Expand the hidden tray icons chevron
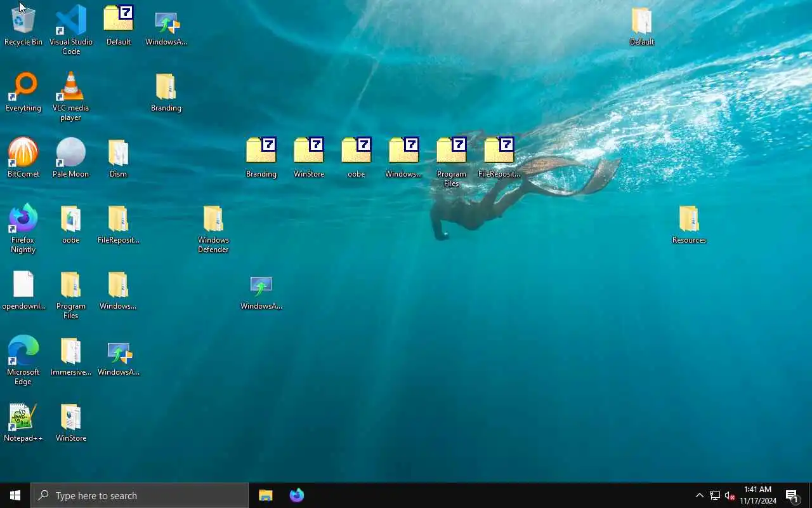 tap(699, 495)
